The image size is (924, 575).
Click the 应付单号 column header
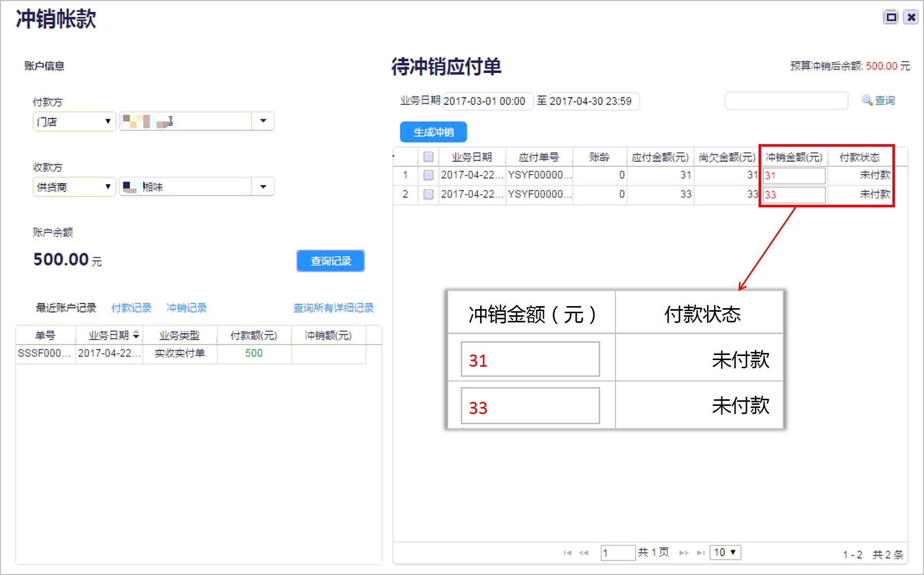539,157
